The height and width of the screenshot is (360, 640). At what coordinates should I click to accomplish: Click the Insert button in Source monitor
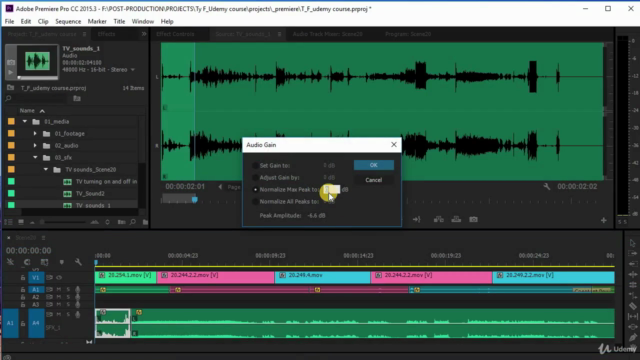point(439,220)
